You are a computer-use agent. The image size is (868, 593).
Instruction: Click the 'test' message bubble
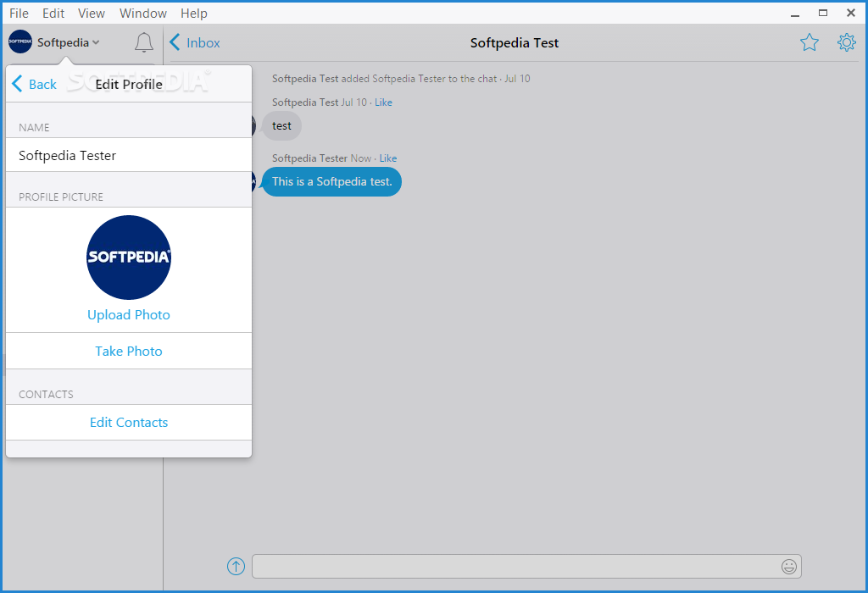(x=281, y=126)
